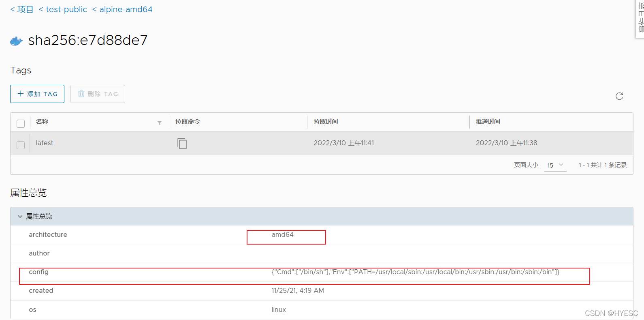This screenshot has height=320, width=644.
Task: Sort by 拉取时间 column header
Action: click(326, 122)
